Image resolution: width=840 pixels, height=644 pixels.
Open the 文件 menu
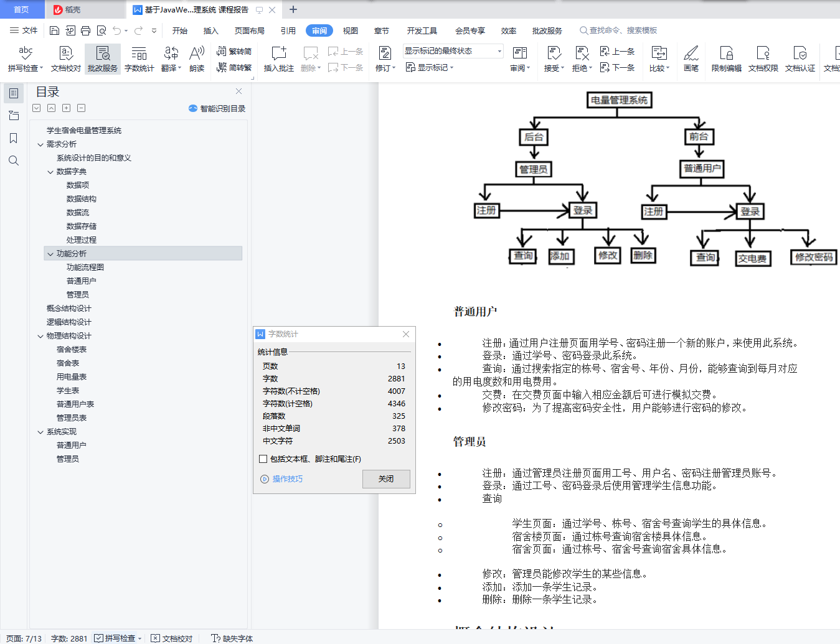(24, 30)
